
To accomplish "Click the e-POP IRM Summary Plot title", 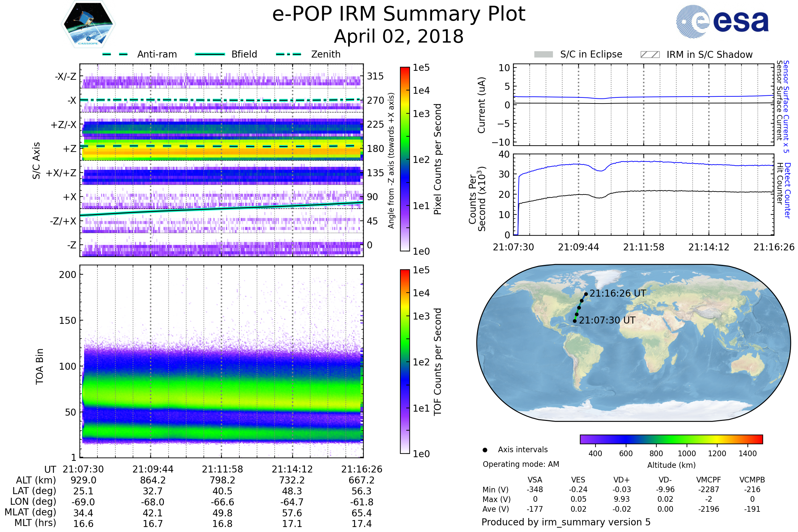I will click(399, 14).
